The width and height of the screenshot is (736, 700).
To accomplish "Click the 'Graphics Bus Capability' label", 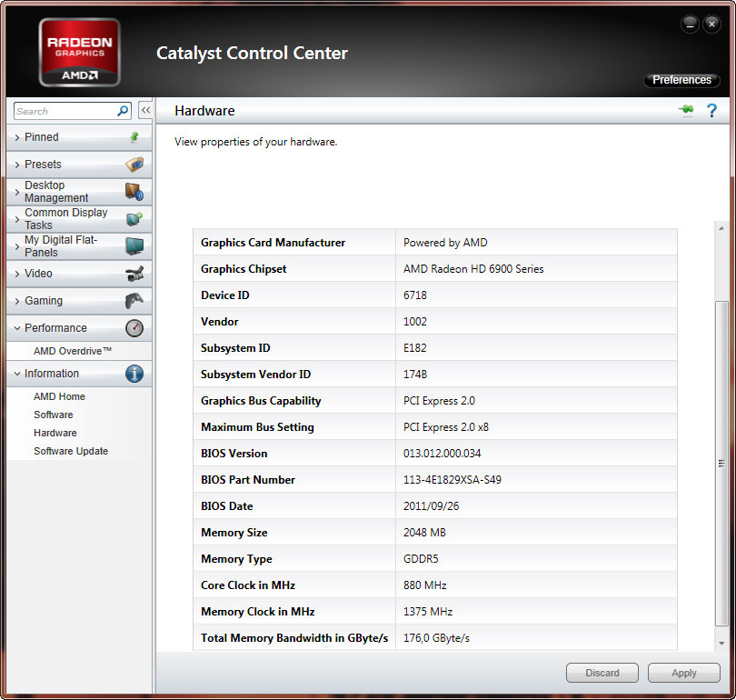I will point(261,401).
